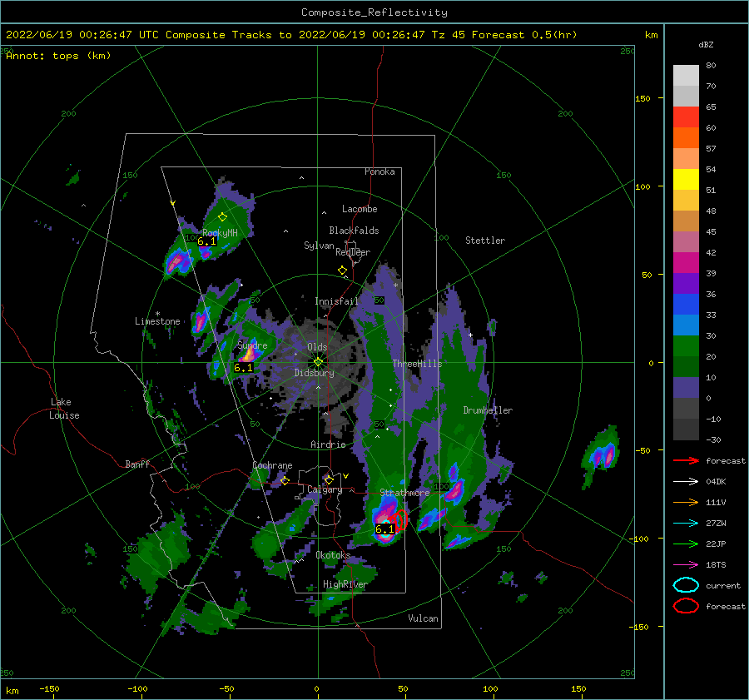Click the Didsbury town label

tap(315, 373)
